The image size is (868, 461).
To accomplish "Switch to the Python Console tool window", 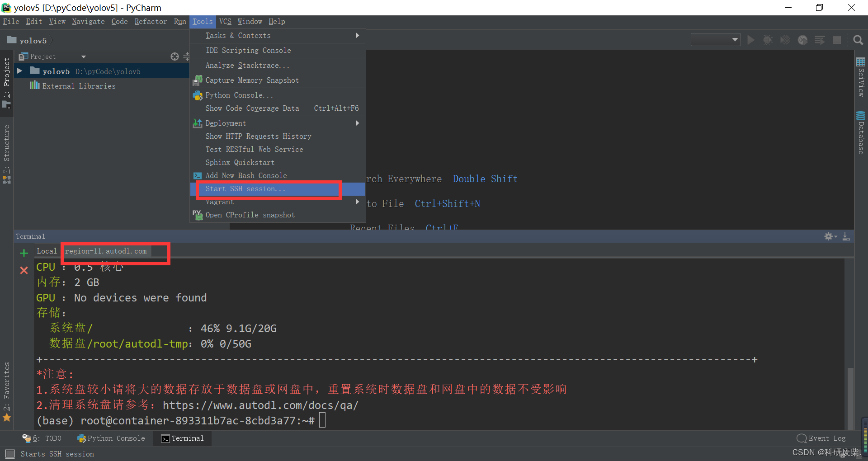I will 111,438.
